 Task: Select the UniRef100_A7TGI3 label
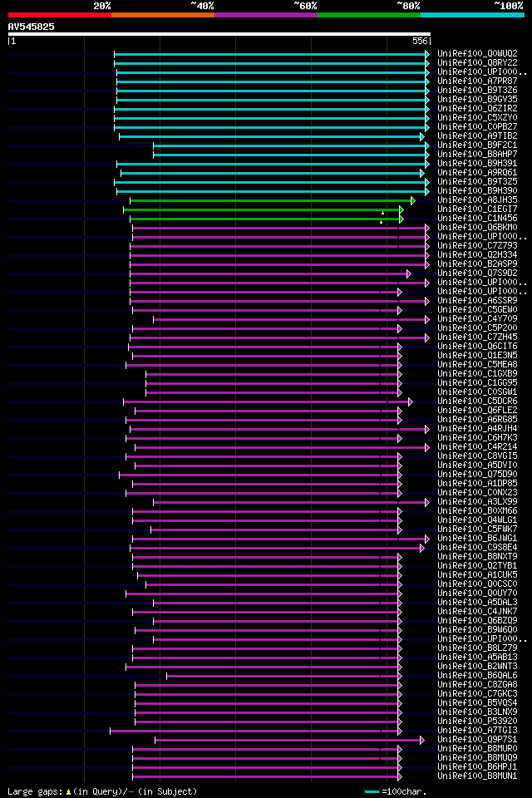pos(477,731)
